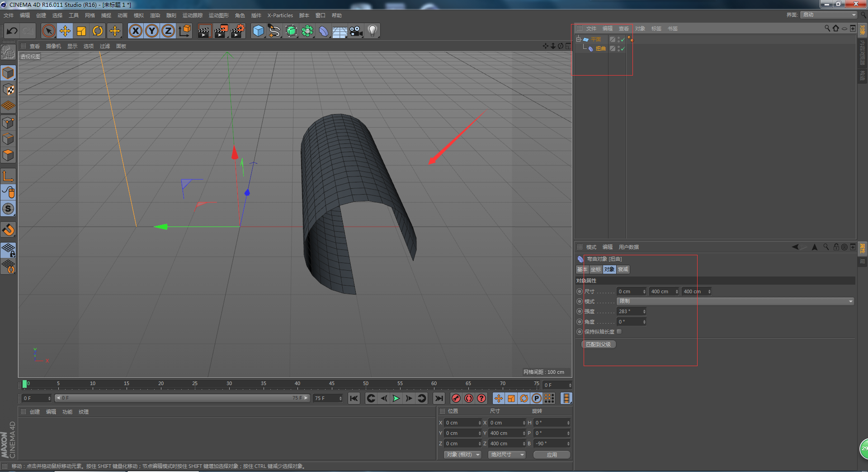Click stepper on end frame 75 F field

340,398
